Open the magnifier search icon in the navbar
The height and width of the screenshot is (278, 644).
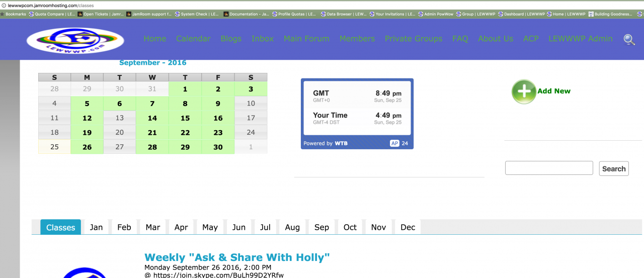[629, 40]
